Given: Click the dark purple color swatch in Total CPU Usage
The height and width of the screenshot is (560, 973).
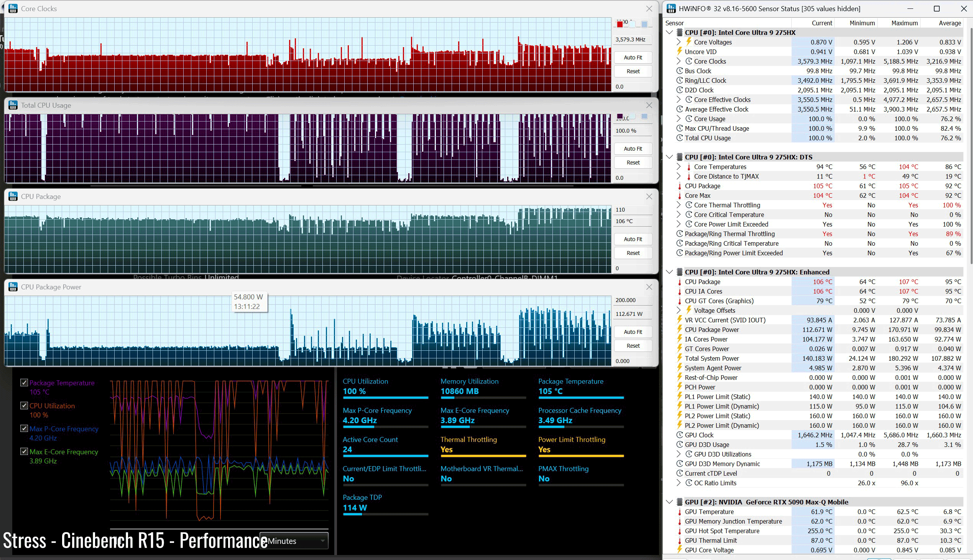Looking at the screenshot, I should (x=620, y=116).
